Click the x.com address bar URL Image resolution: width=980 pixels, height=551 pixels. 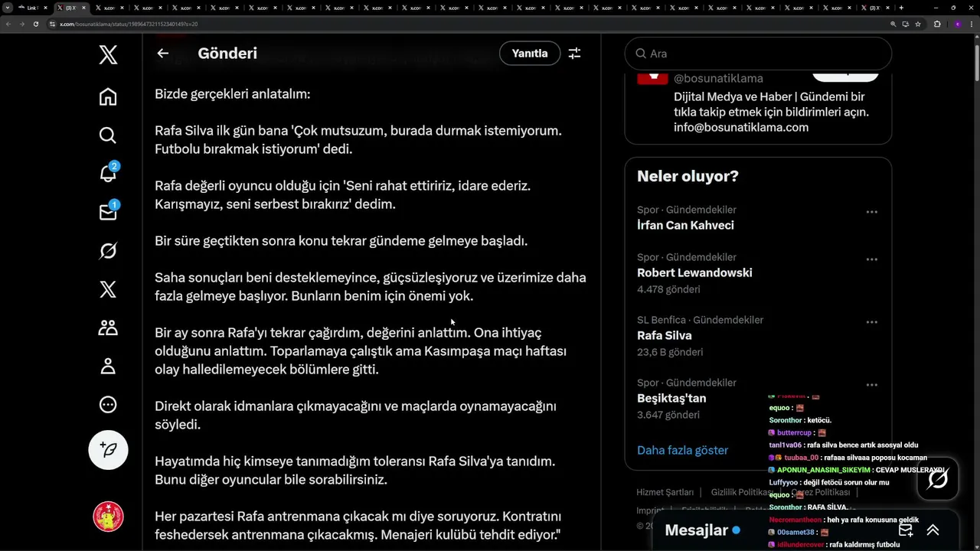[129, 24]
